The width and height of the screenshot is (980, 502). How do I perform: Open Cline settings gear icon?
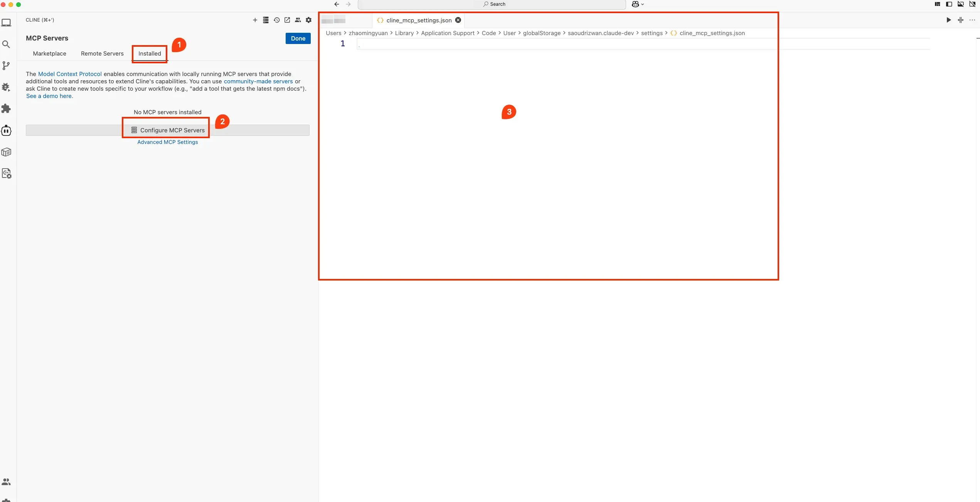[x=308, y=20]
